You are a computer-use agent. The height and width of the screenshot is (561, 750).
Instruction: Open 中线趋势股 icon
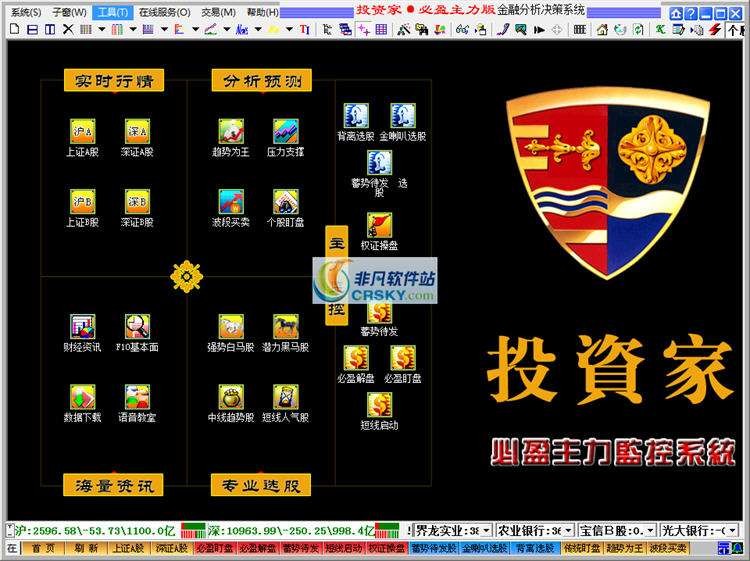231,396
